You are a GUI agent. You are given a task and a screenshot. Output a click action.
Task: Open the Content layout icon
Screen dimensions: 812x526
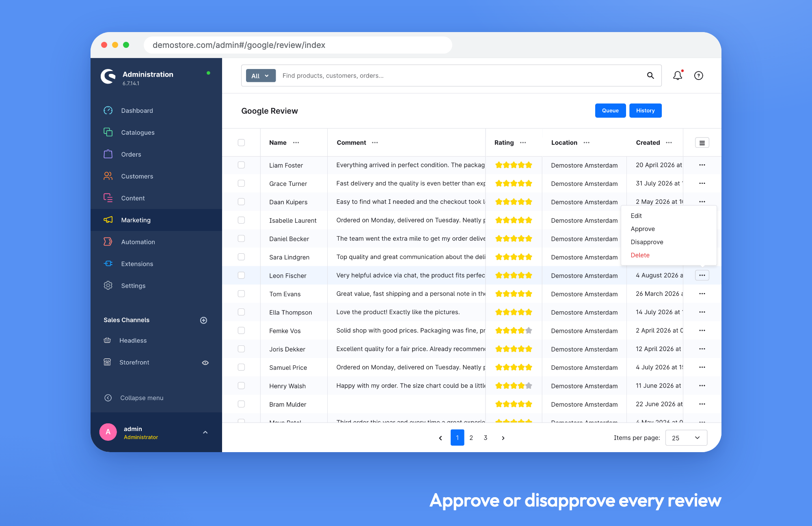(108, 198)
